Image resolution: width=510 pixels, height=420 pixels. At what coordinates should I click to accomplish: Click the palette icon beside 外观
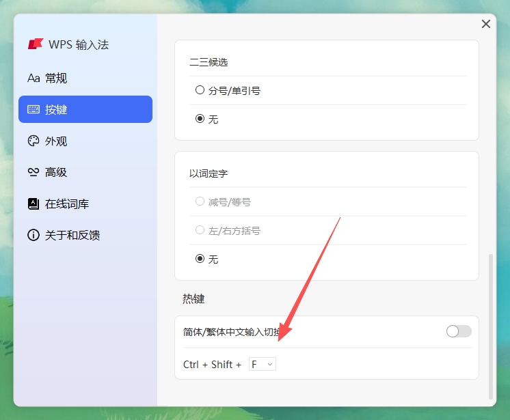click(x=33, y=141)
